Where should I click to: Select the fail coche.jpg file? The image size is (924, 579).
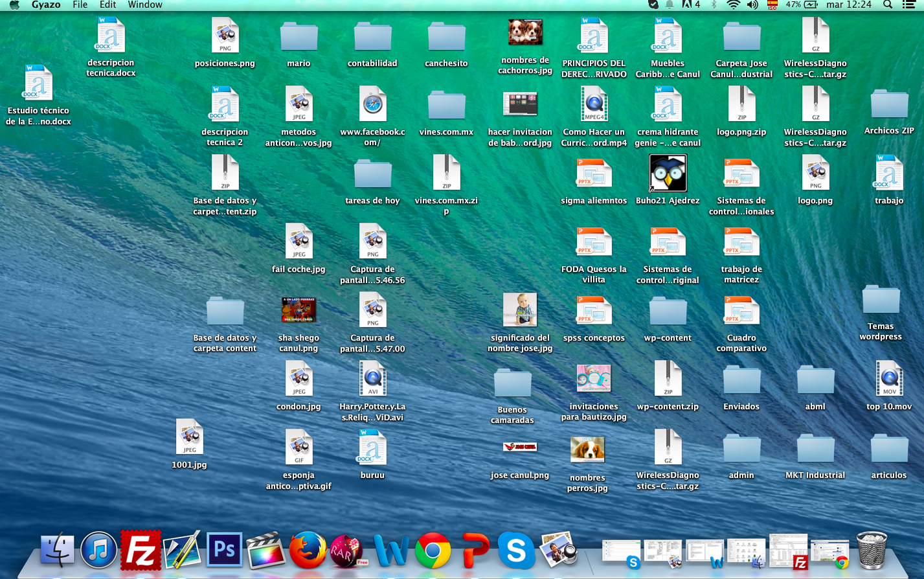coord(299,249)
